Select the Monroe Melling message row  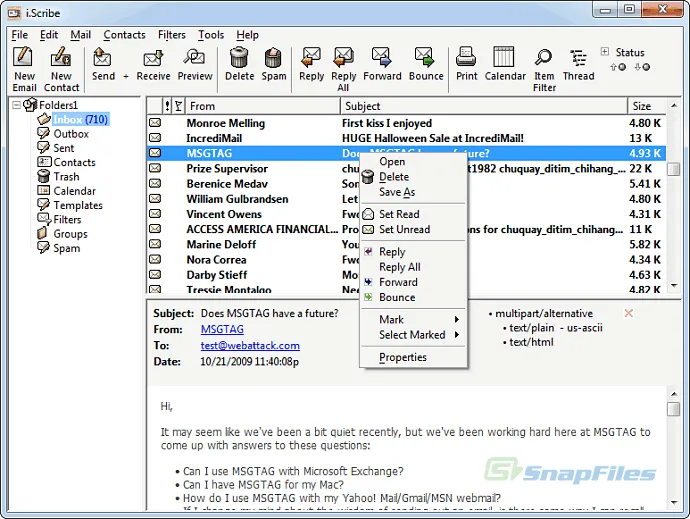tap(406, 123)
